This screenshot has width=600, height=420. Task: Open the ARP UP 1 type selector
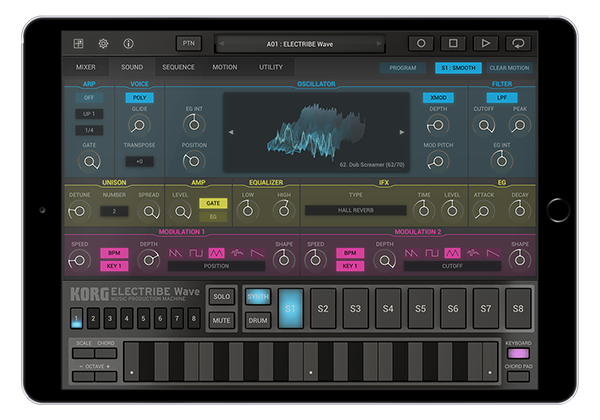coord(89,114)
